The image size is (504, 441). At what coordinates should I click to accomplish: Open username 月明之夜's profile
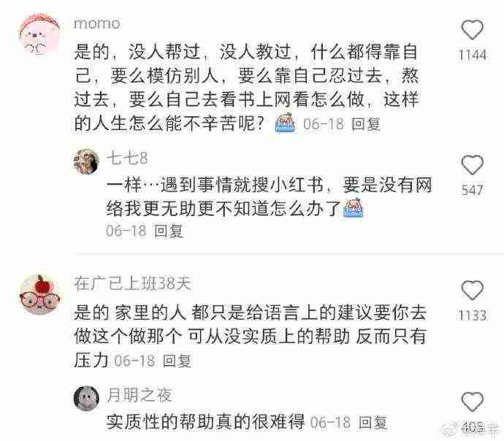pyautogui.click(x=140, y=395)
